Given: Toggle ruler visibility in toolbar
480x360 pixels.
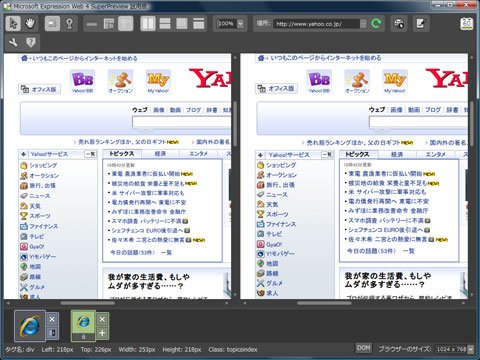Looking at the screenshot, I should (92, 24).
